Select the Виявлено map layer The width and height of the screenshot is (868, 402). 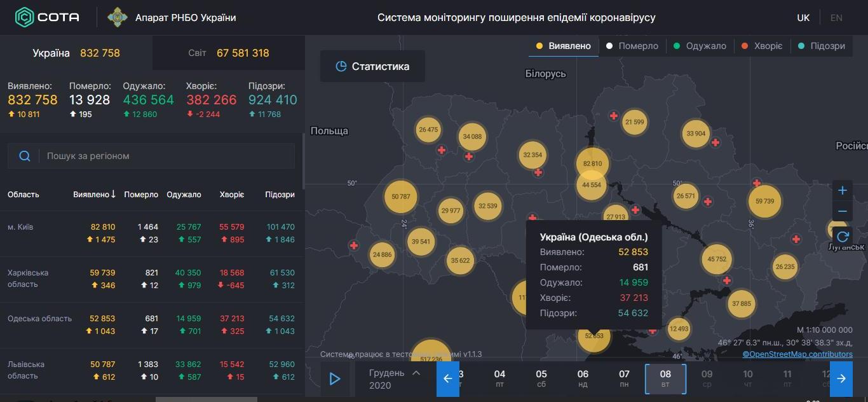pos(564,46)
